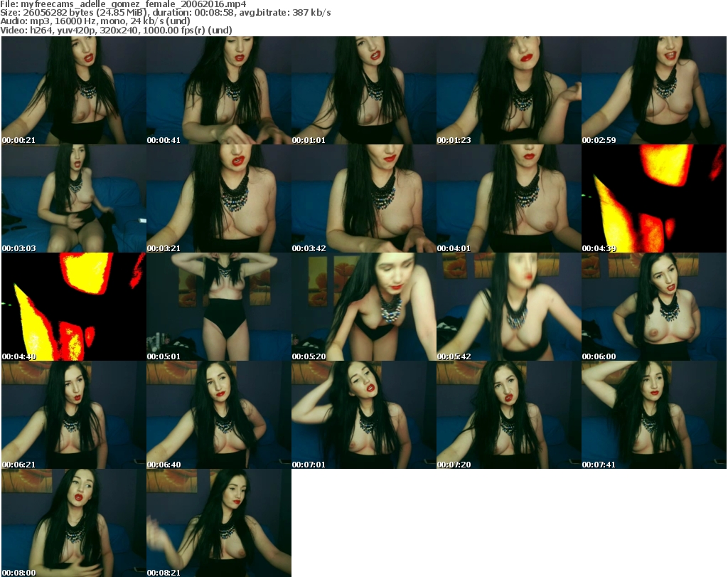728x577 pixels.
Task: Pick the thumbnail stamped 00:07:41
Action: 654,415
